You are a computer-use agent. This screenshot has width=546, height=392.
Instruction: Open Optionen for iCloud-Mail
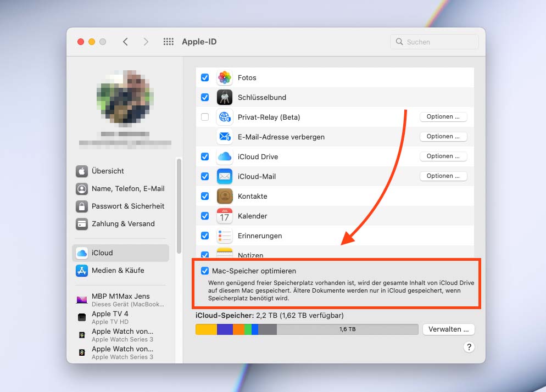(x=443, y=176)
